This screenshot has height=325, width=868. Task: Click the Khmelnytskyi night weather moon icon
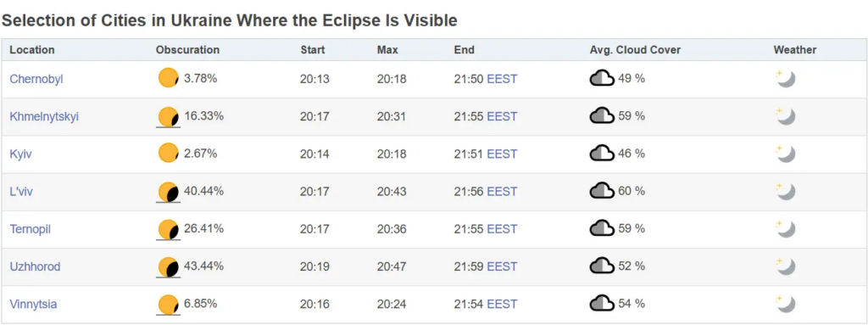point(786,116)
